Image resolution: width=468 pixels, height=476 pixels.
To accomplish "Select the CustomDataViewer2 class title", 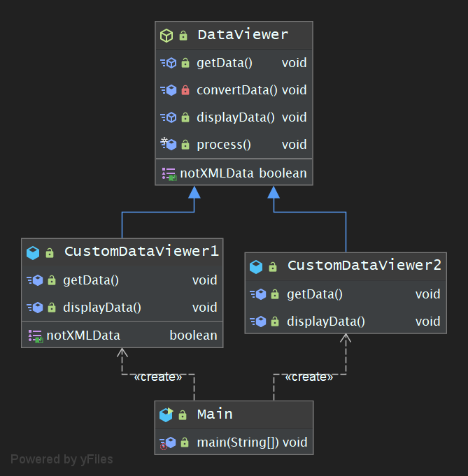I will click(x=364, y=266).
